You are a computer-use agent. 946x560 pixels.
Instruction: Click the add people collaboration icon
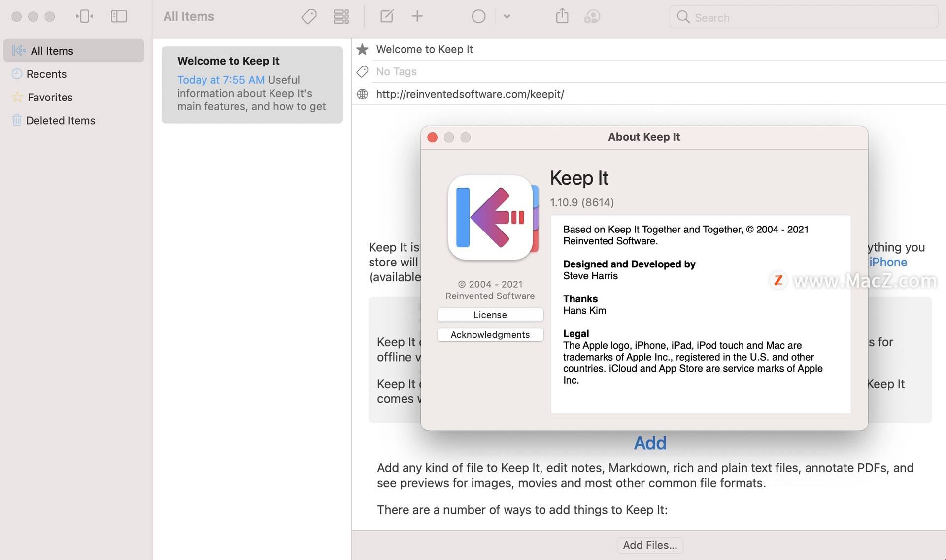(592, 17)
